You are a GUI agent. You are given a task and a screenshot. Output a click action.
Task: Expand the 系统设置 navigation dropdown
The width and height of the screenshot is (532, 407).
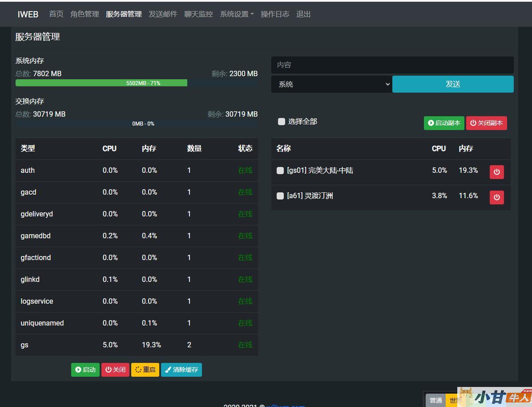[237, 14]
